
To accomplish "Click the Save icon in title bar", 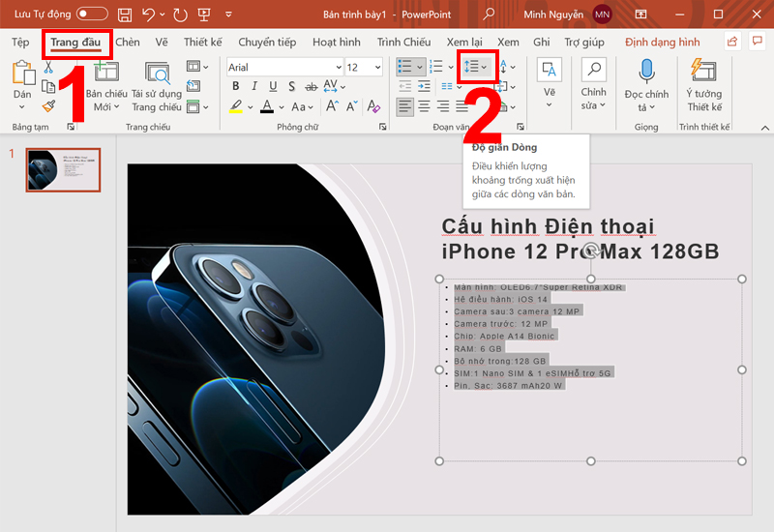I will [x=125, y=15].
